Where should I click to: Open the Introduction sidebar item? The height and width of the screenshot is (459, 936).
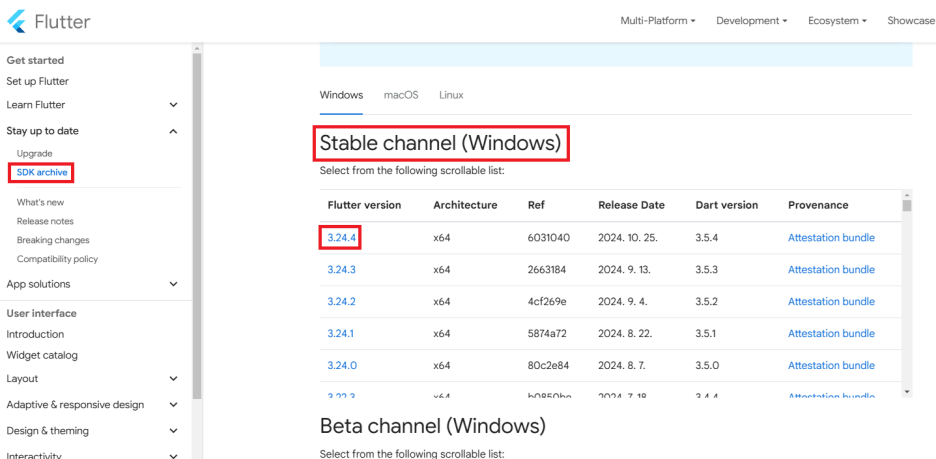[35, 334]
